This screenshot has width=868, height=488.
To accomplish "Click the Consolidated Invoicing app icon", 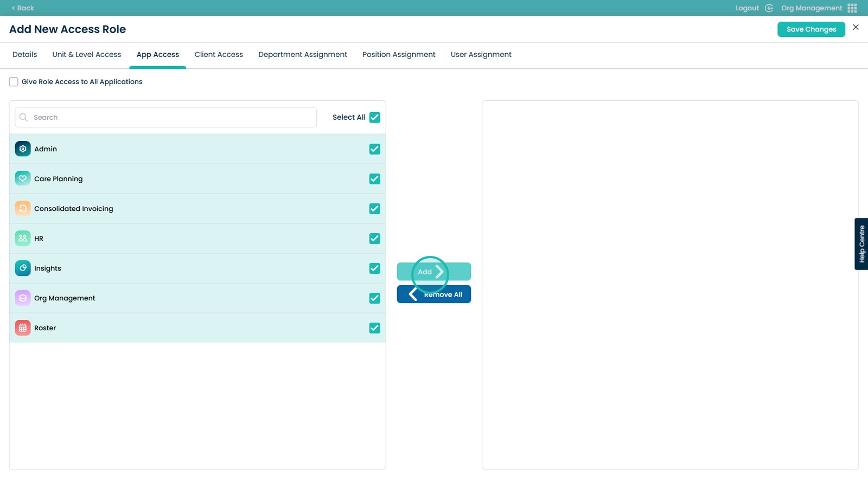I will pos(23,209).
